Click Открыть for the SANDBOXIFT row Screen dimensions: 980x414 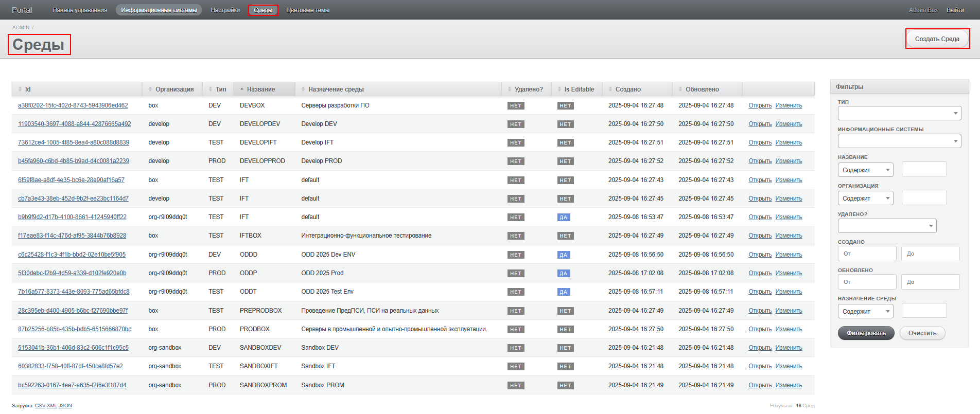(760, 366)
